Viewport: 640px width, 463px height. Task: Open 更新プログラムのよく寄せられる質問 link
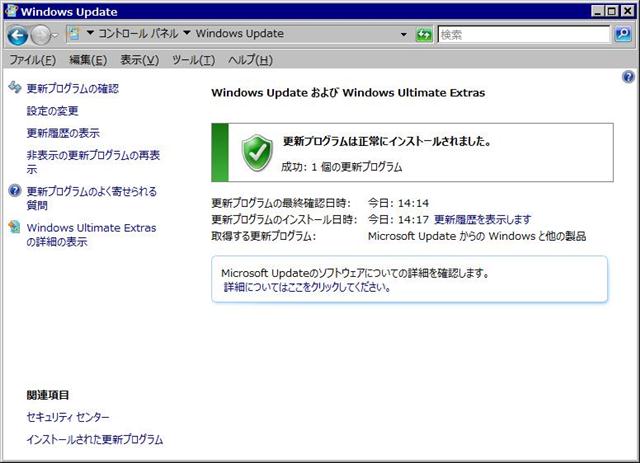click(91, 198)
